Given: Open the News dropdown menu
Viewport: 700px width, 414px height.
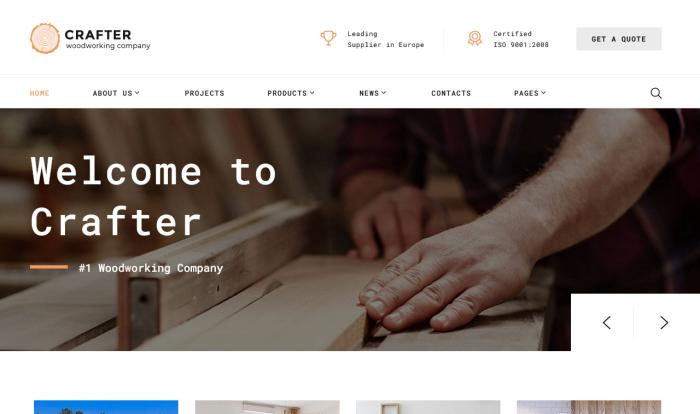Looking at the screenshot, I should [373, 93].
